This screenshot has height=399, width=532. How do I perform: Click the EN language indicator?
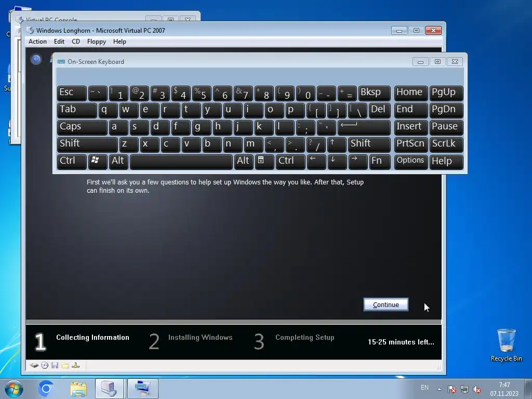(424, 388)
